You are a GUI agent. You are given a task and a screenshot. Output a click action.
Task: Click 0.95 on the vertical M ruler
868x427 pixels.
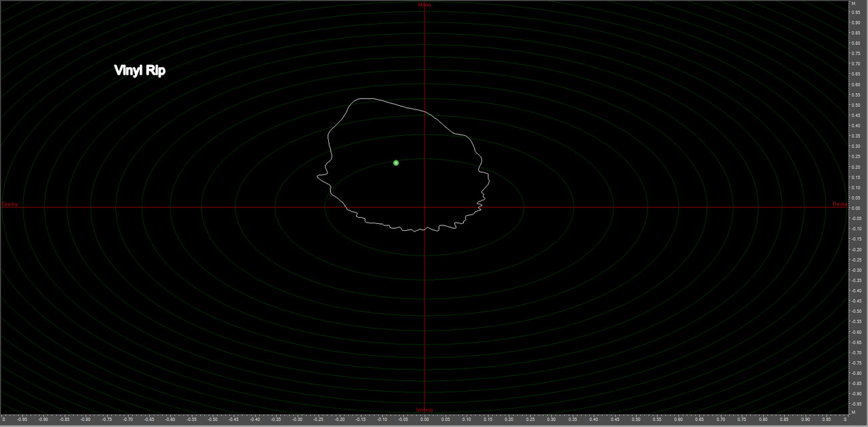[857, 12]
